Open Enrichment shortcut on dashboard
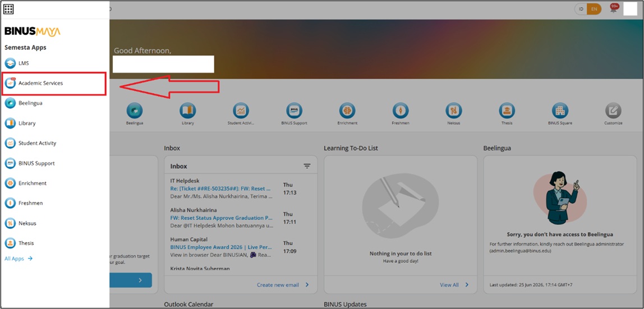 [x=347, y=111]
